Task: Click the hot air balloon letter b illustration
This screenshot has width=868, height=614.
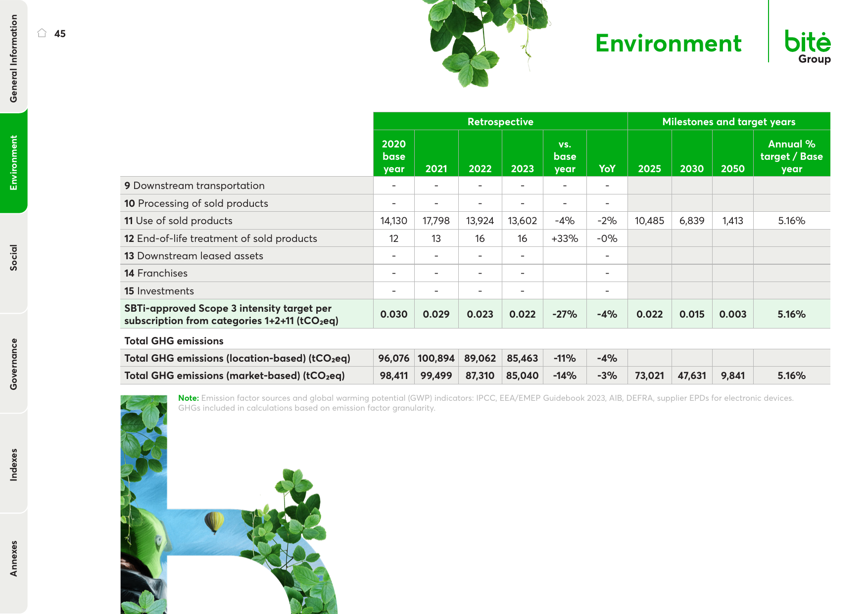Action: pos(229,505)
